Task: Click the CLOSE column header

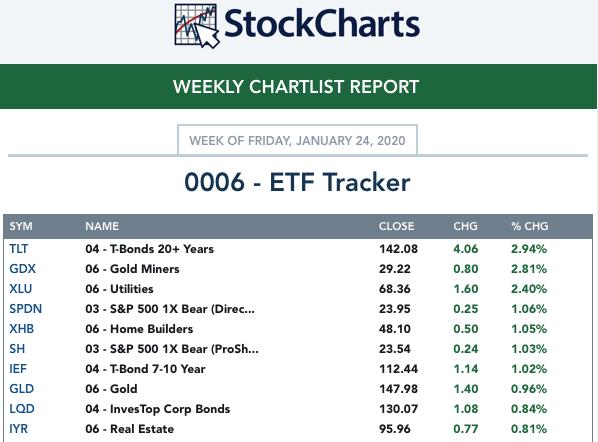Action: 396,226
